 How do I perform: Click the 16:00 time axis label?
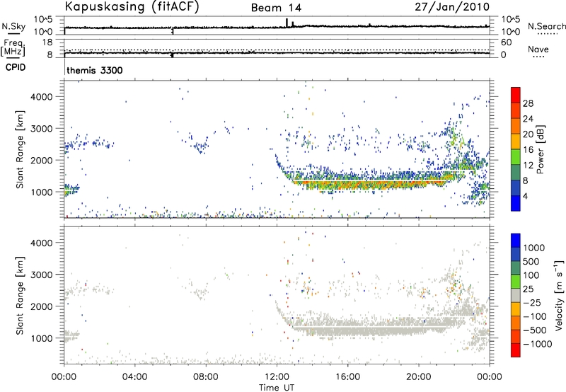click(x=347, y=377)
